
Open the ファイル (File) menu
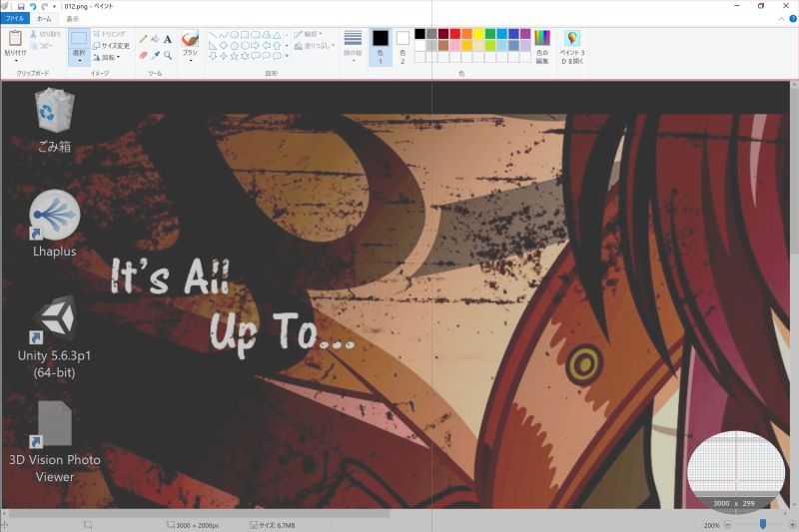point(15,18)
